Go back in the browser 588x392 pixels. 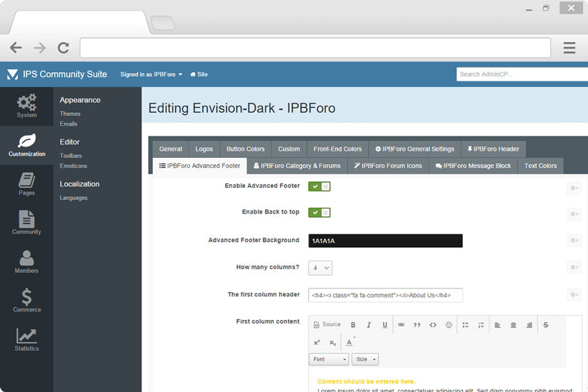16,48
